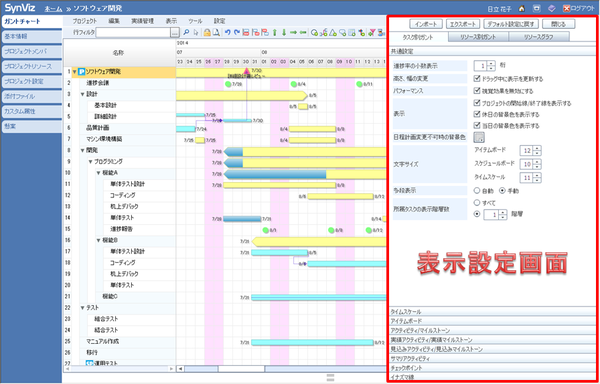The image size is (600, 384).
Task: Click the purple book help icon
Action: tap(551, 8)
